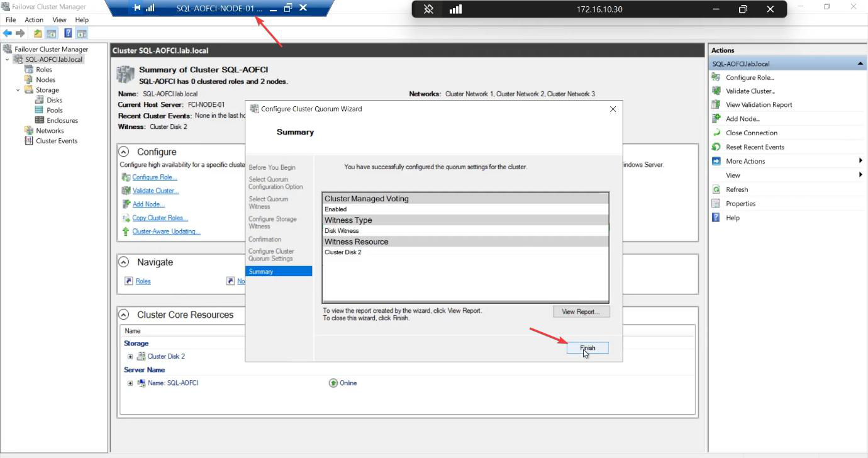This screenshot has height=458, width=868.
Task: Collapse the Navigate section
Action: click(125, 262)
